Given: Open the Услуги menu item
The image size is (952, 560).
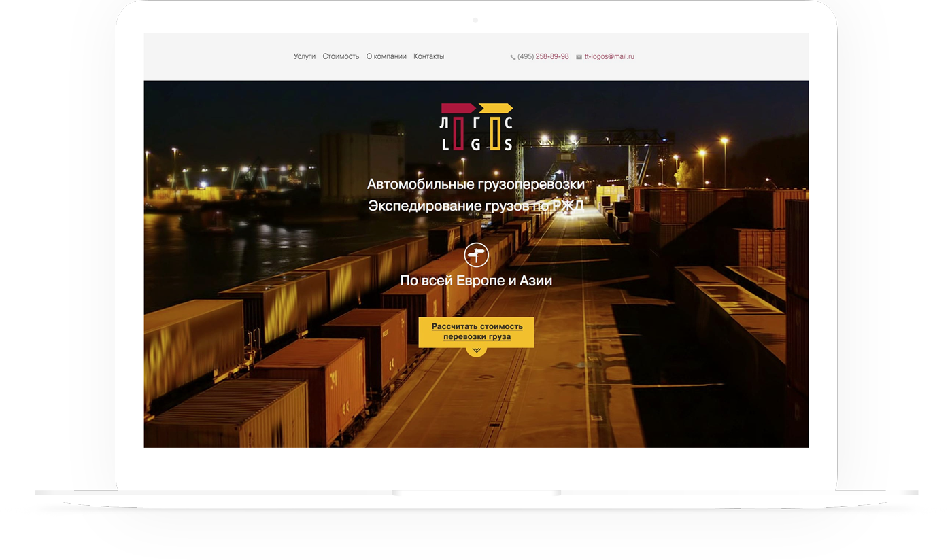Looking at the screenshot, I should 304,57.
